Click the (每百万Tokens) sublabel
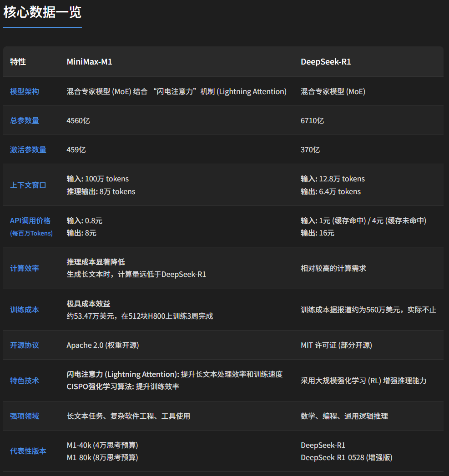This screenshot has height=476, width=449. point(31,233)
